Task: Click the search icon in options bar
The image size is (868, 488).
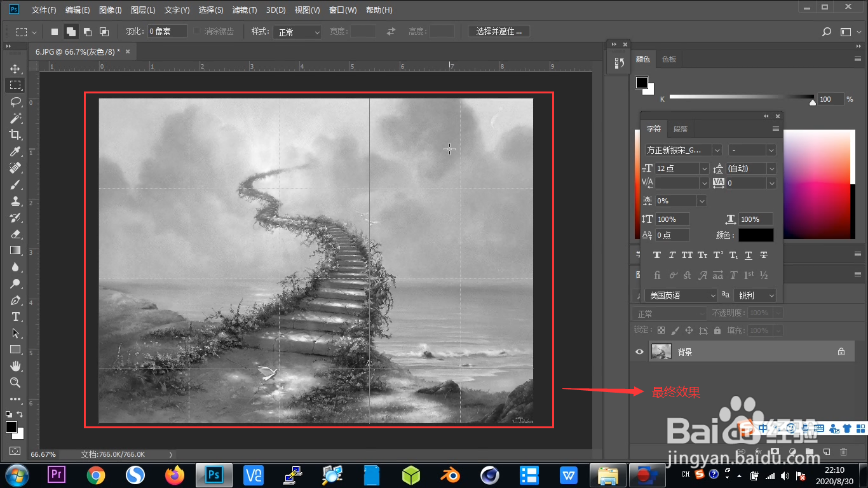Action: (827, 32)
